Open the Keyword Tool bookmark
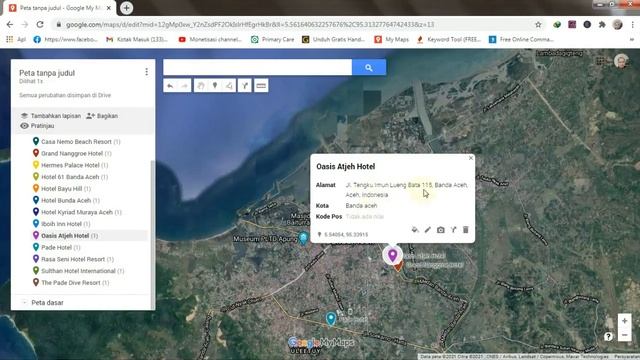Screen dimensions: 640x360 click(x=449, y=40)
